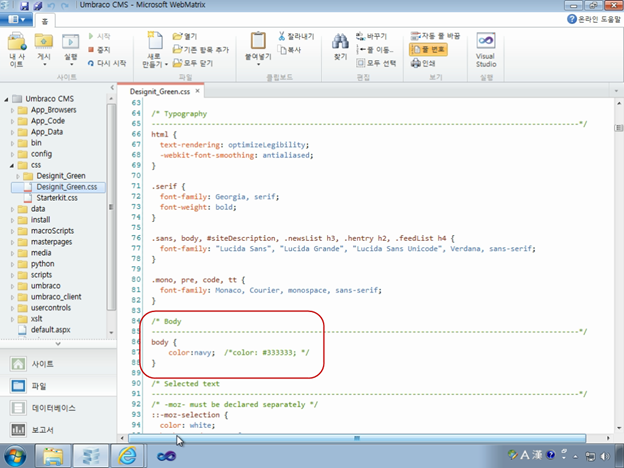Select the Home (홈) ribbon tab

tap(45, 21)
